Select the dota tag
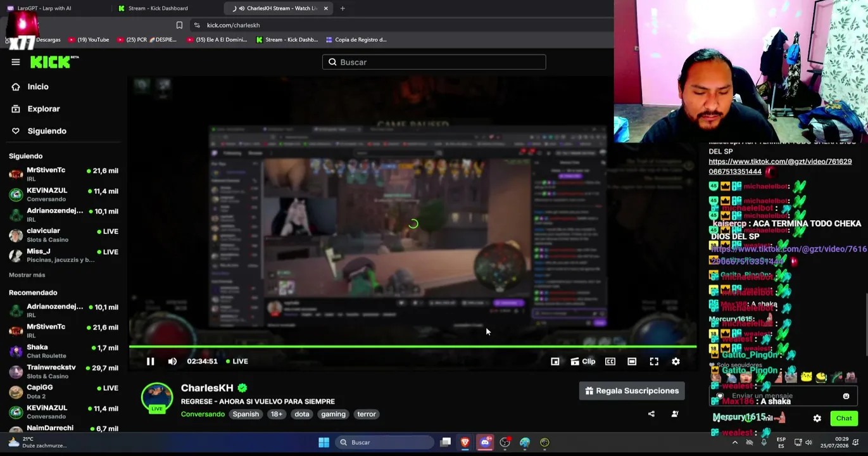868x456 pixels. pos(302,414)
